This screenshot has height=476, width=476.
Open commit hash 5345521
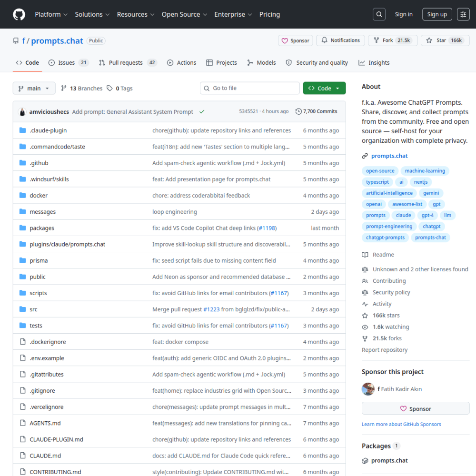point(248,111)
